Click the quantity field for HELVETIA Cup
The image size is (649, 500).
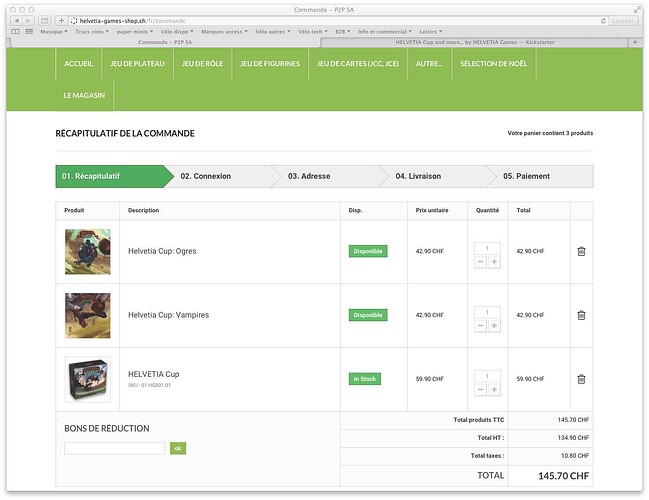tap(487, 376)
